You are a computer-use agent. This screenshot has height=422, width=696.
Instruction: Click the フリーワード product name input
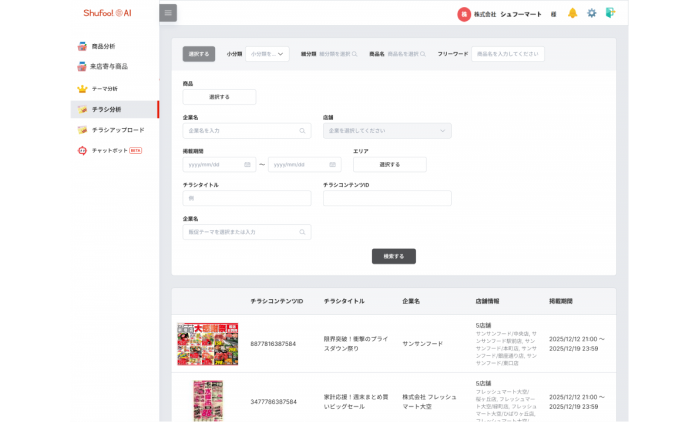click(x=507, y=53)
